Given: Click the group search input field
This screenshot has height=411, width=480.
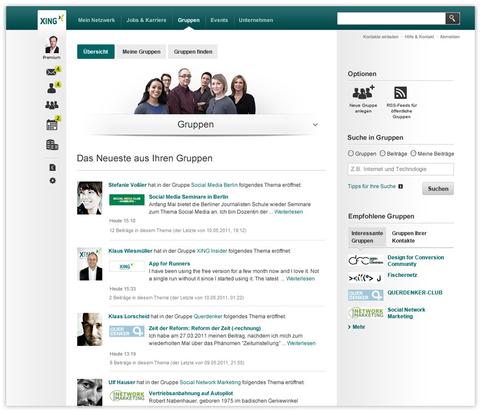Looking at the screenshot, I should pyautogui.click(x=400, y=169).
